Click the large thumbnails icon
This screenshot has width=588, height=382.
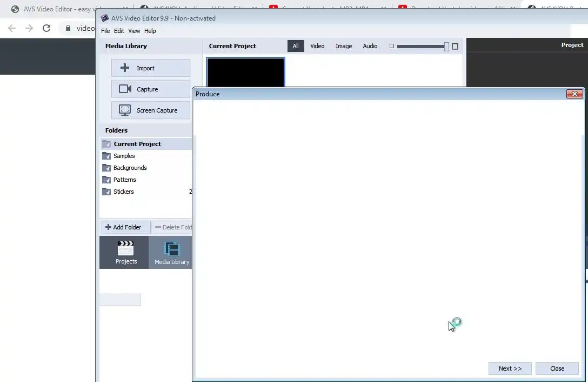pyautogui.click(x=455, y=46)
